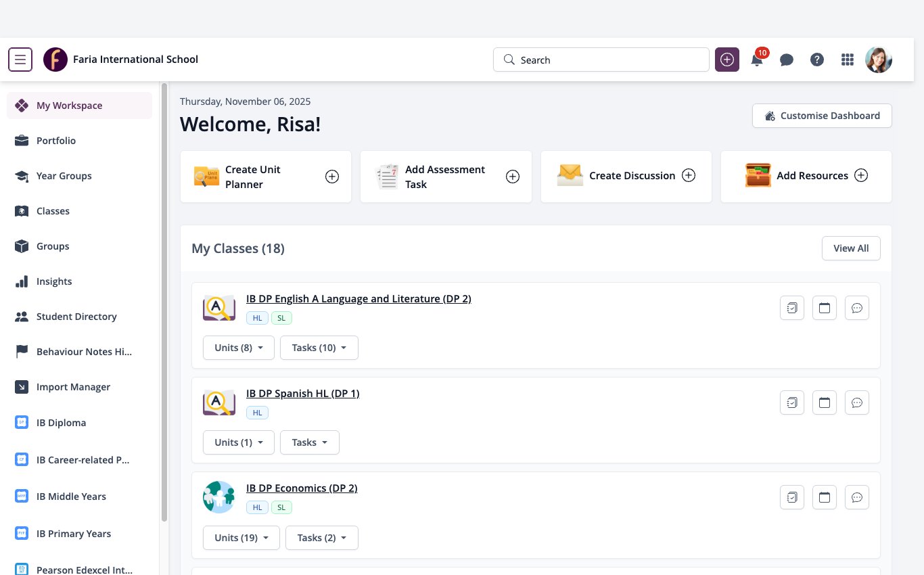Image resolution: width=924 pixels, height=575 pixels.
Task: Open notifications bell with 10 badge
Action: pyautogui.click(x=758, y=60)
